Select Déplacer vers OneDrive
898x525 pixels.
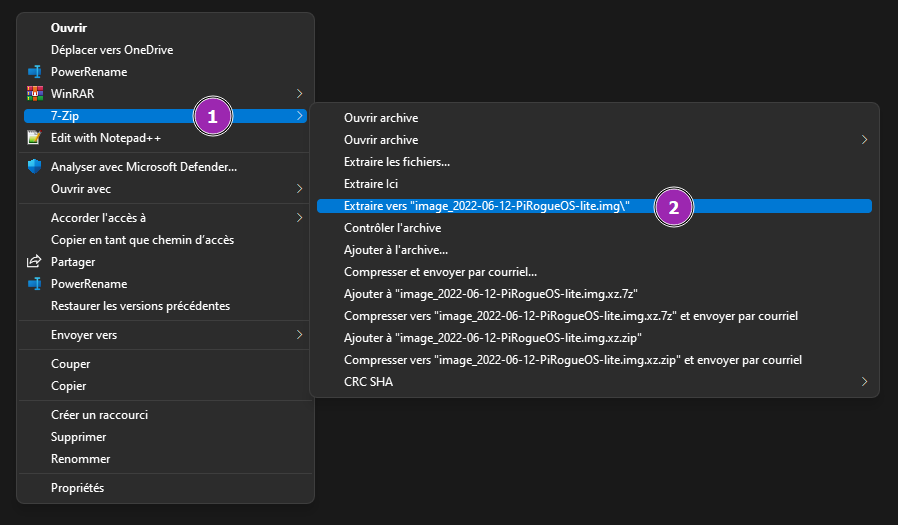[x=119, y=50]
